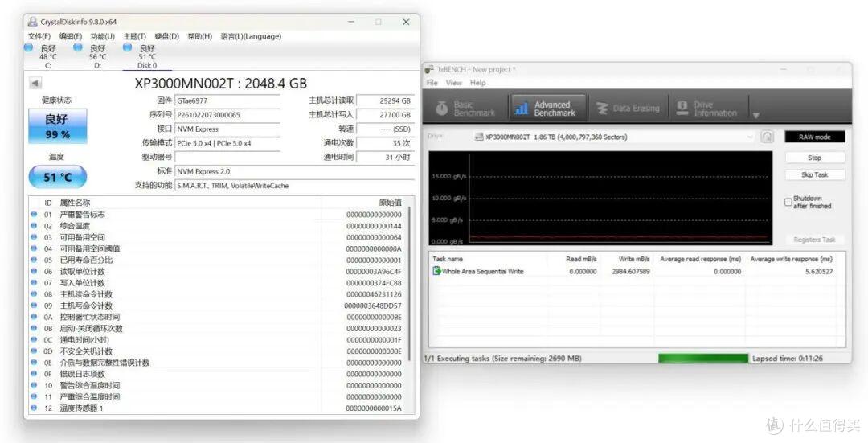Open the TxBENCH Help menu

pyautogui.click(x=477, y=83)
